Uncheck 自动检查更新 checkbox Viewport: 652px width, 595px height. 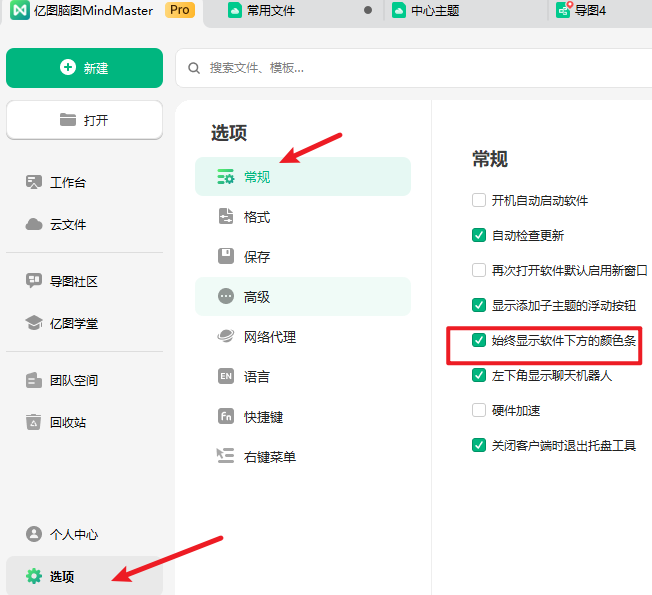coord(479,235)
